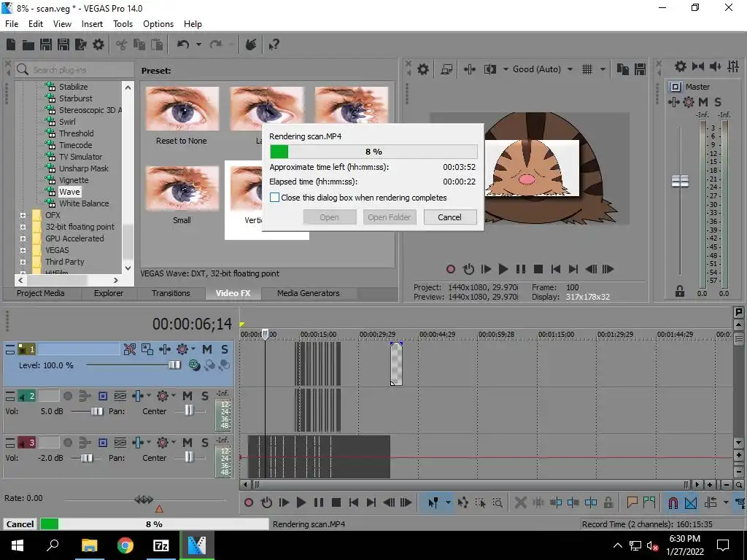Select the Reset to None preset
This screenshot has height=560, width=747.
182,116
